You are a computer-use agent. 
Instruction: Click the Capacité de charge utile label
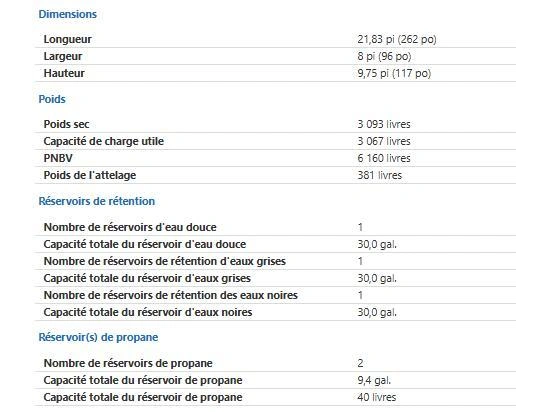click(104, 141)
